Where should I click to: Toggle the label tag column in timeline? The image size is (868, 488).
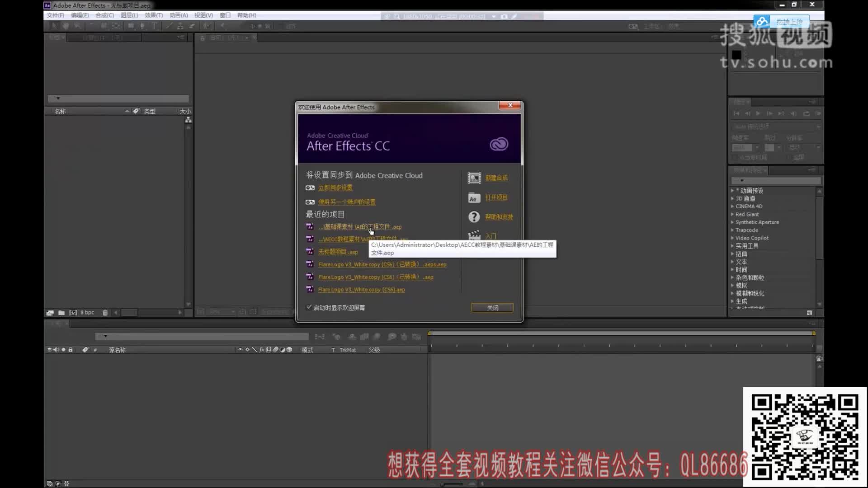[85, 350]
